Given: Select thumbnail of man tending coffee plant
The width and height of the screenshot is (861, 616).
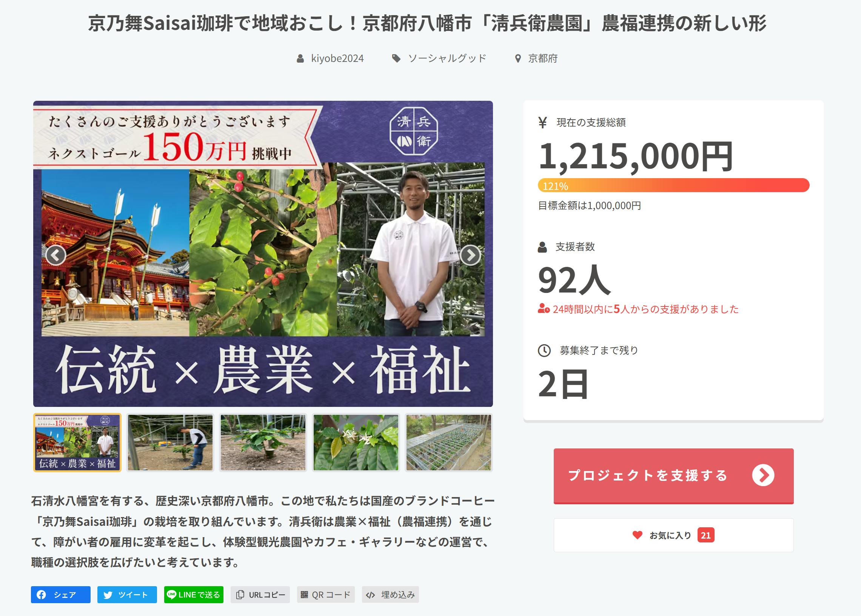Looking at the screenshot, I should [x=170, y=442].
